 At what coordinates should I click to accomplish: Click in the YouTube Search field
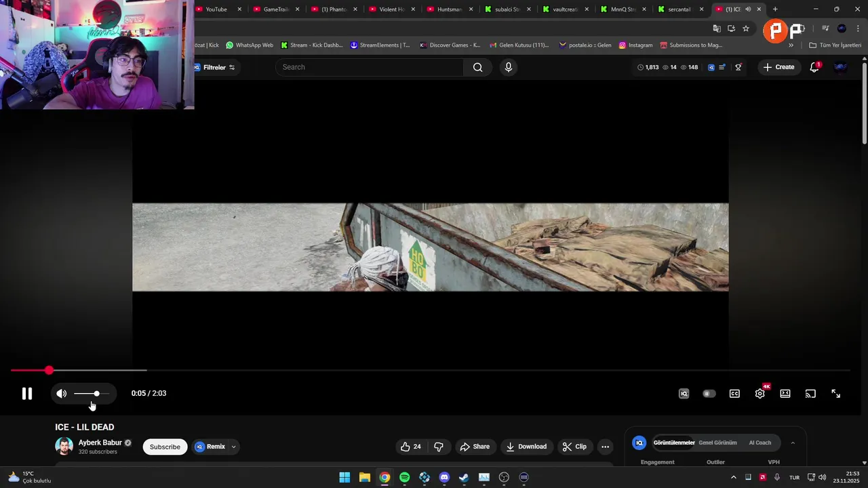370,67
